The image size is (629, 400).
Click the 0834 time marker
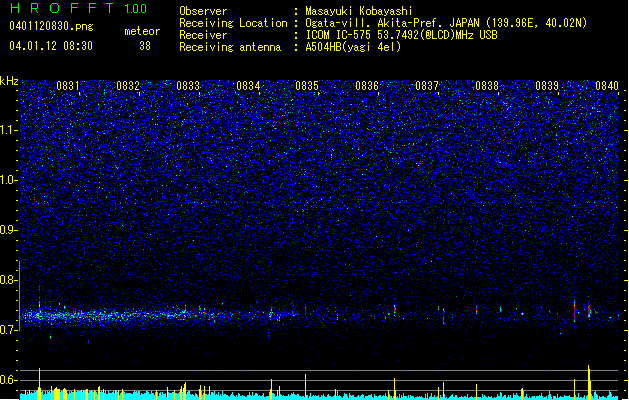[248, 86]
